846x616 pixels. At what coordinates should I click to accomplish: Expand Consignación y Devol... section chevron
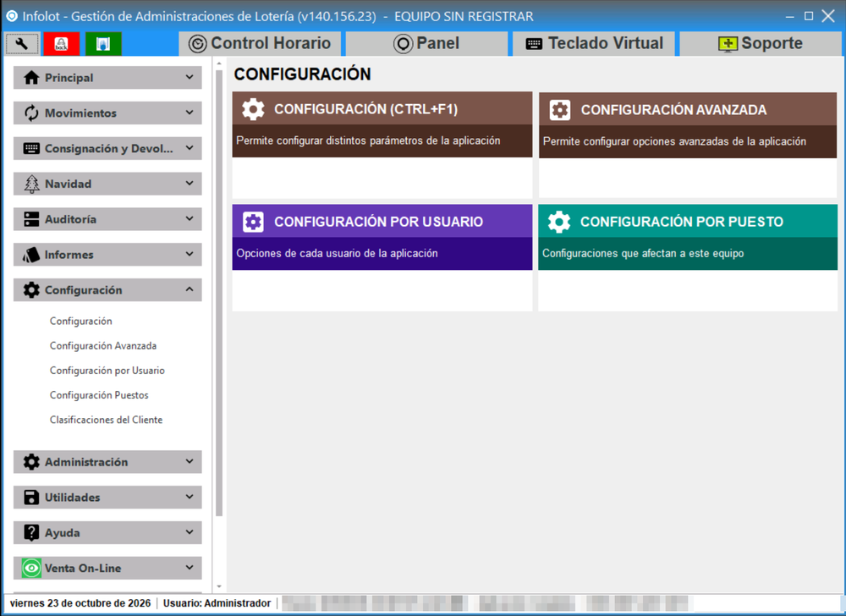pos(190,148)
